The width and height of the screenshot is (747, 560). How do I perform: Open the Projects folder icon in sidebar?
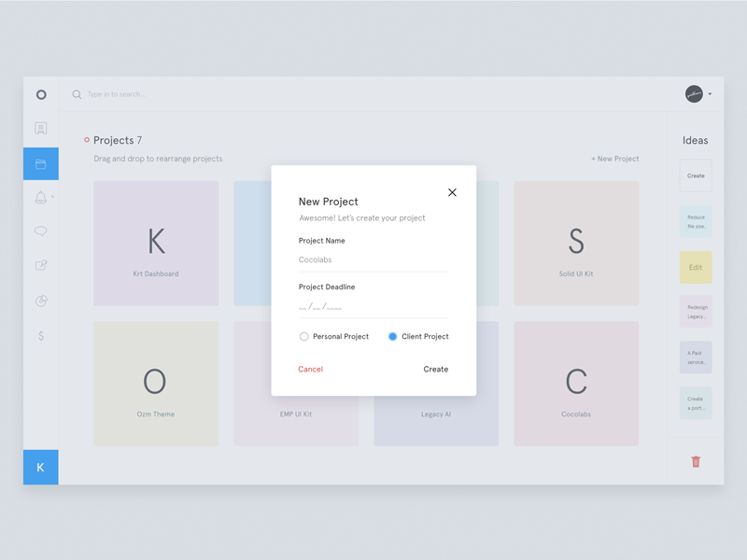point(41,164)
